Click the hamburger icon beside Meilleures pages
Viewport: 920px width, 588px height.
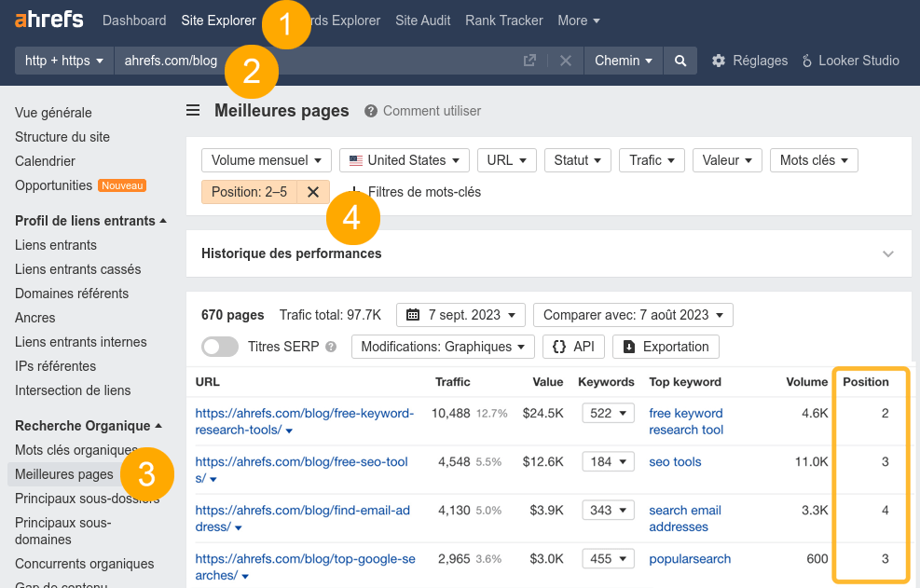[193, 109]
